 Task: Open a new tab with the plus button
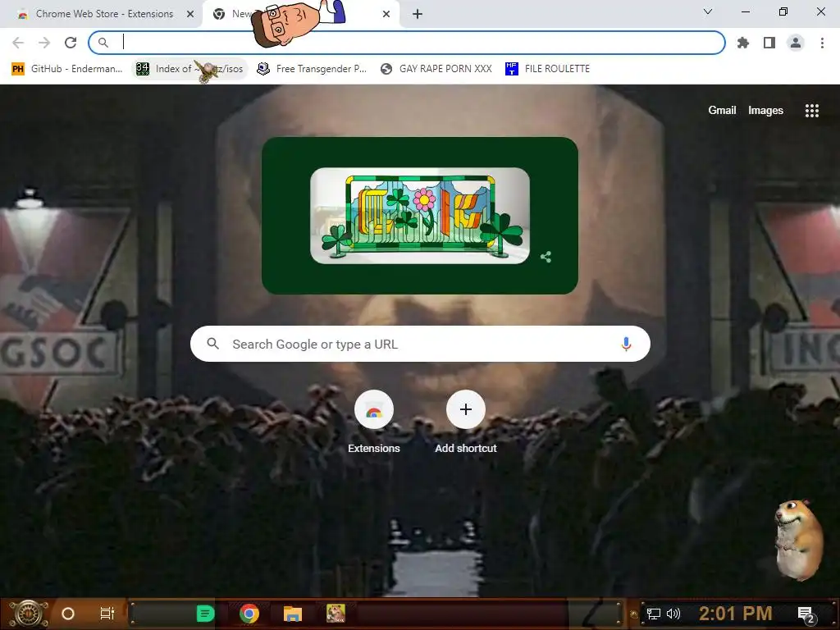418,14
